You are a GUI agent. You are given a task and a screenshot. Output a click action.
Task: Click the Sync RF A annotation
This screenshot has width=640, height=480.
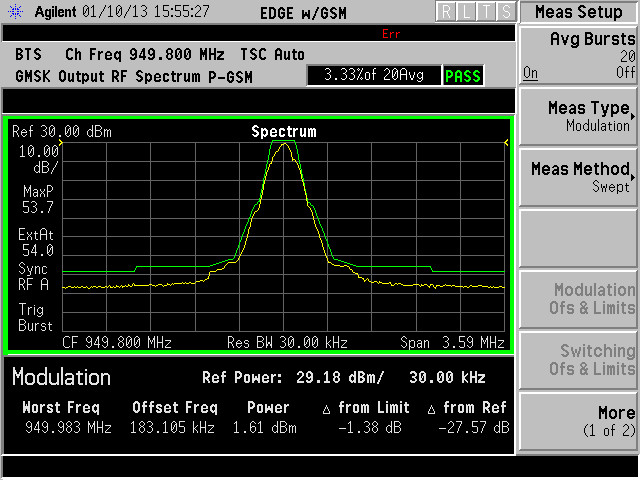tap(33, 276)
